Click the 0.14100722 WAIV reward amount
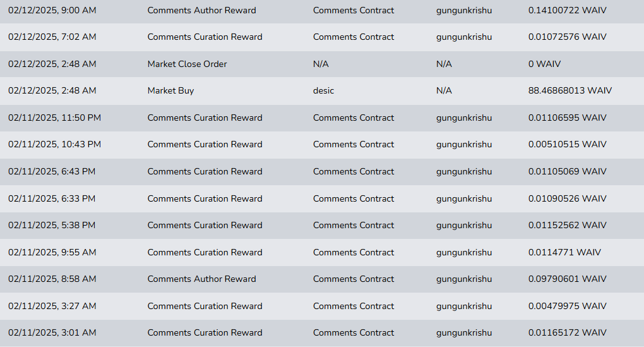This screenshot has height=347, width=644. [567, 10]
